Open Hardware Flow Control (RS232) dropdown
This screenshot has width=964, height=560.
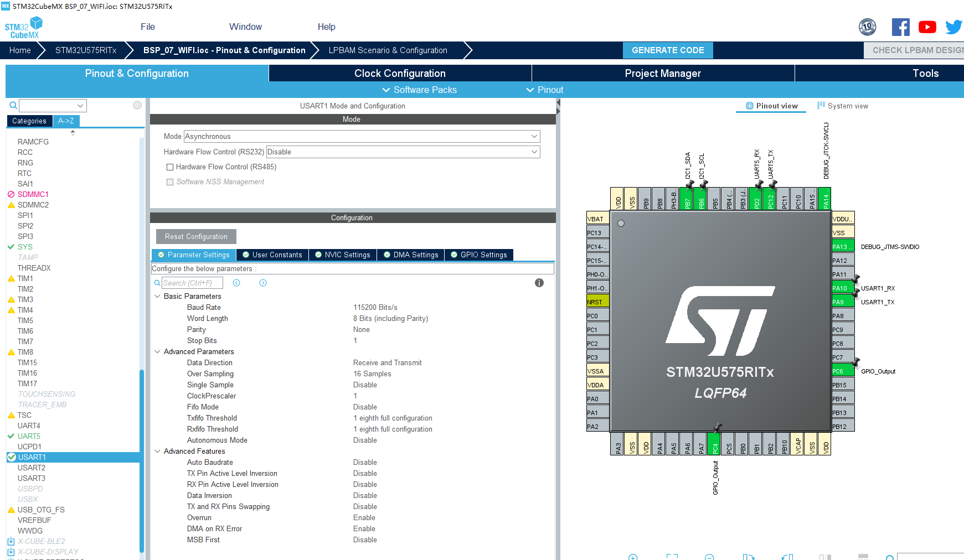[403, 152]
